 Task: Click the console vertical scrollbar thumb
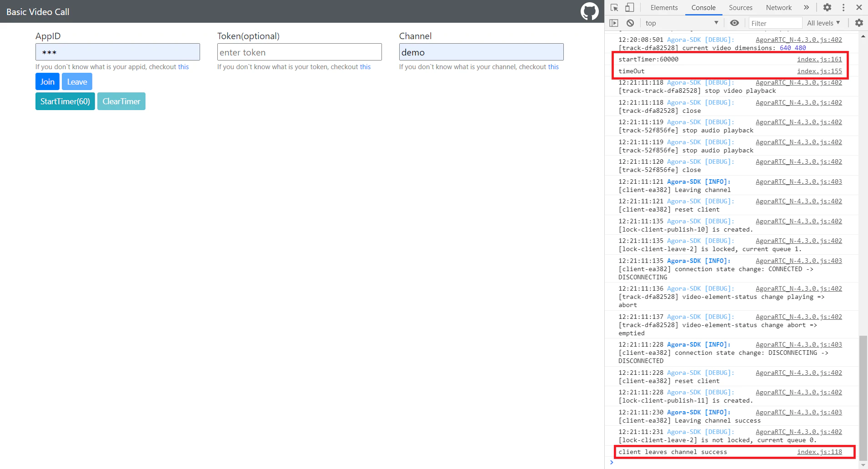tap(863, 399)
